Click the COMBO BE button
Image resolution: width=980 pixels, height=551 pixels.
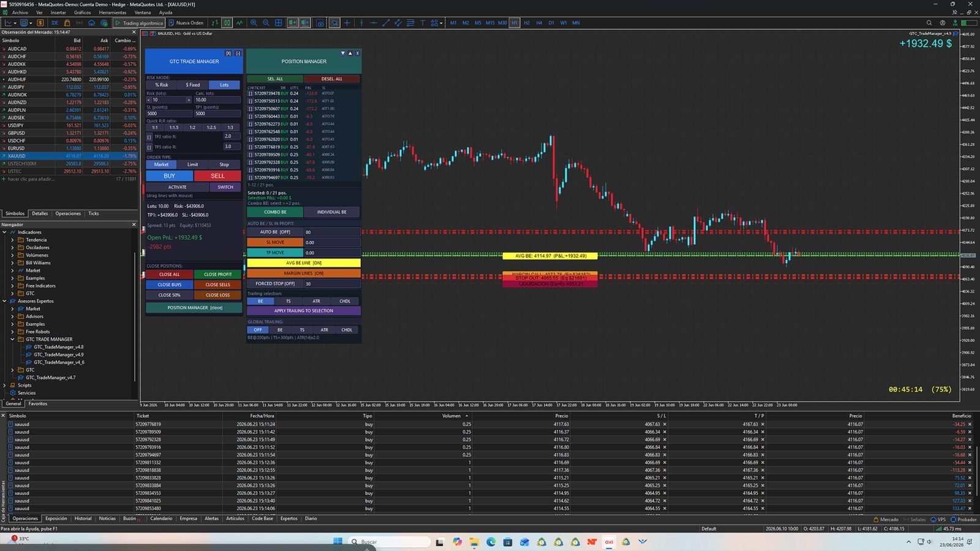[x=275, y=212]
